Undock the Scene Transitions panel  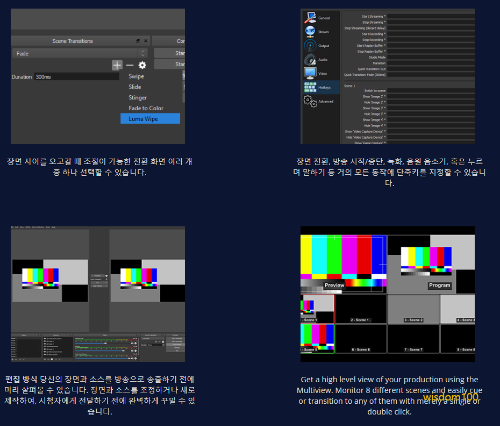138,41
